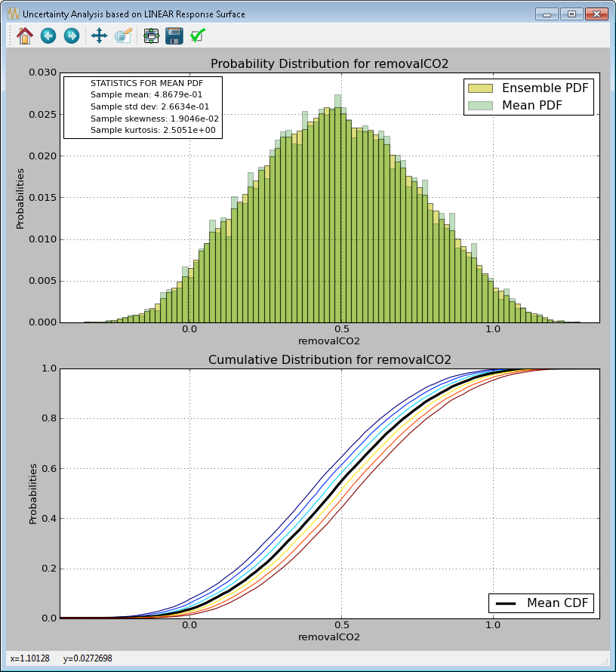Go back to previous view with left arrow icon
This screenshot has width=616, height=672.
click(48, 35)
